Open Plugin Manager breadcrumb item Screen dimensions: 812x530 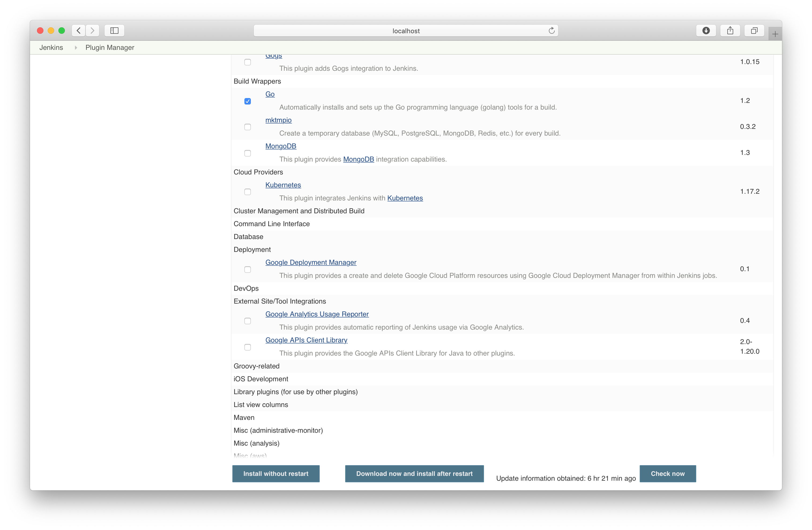(110, 48)
